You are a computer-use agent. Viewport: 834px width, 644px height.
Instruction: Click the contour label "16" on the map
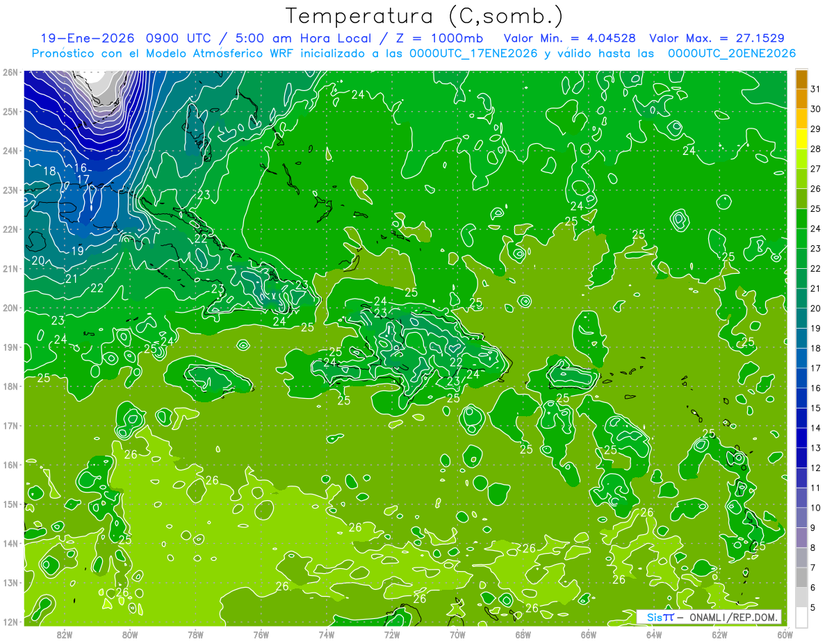[x=81, y=167]
